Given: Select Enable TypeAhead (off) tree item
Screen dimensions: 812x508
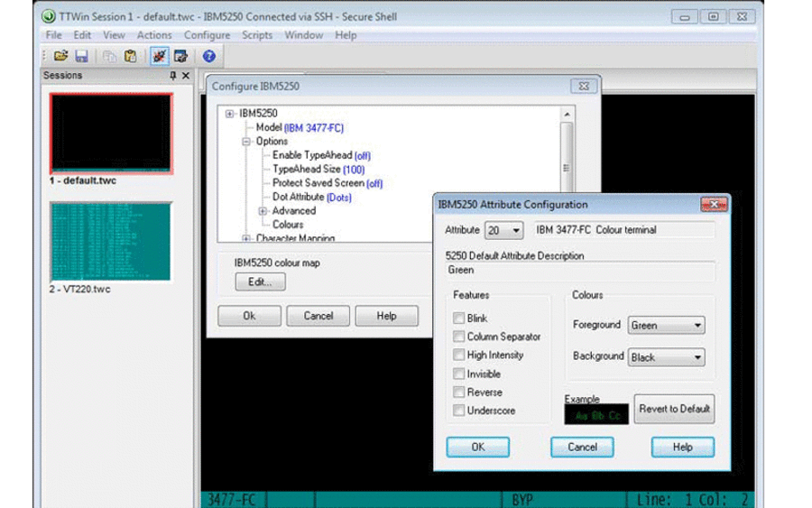Looking at the screenshot, I should [x=321, y=155].
